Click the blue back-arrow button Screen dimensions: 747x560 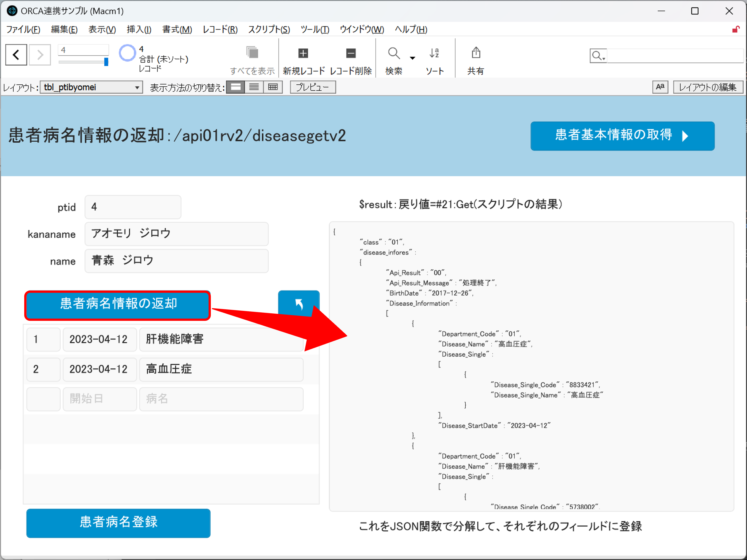point(299,304)
